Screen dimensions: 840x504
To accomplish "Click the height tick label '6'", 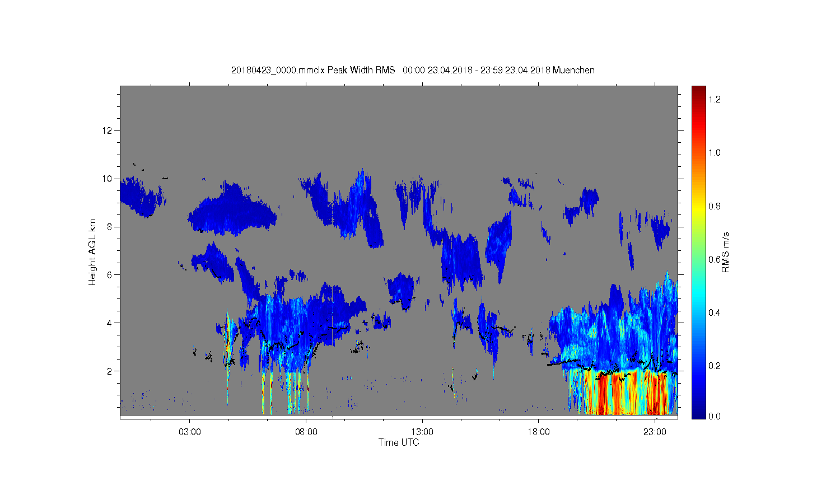I will 110,275.
